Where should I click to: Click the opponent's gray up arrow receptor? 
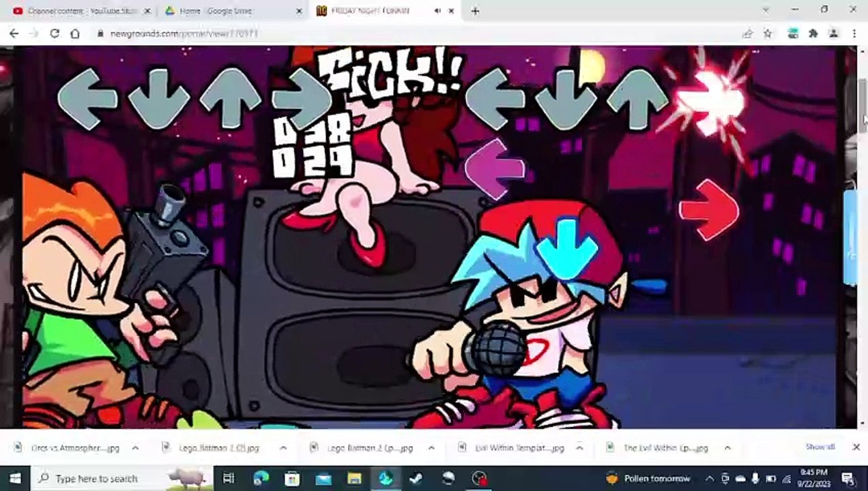(x=230, y=98)
